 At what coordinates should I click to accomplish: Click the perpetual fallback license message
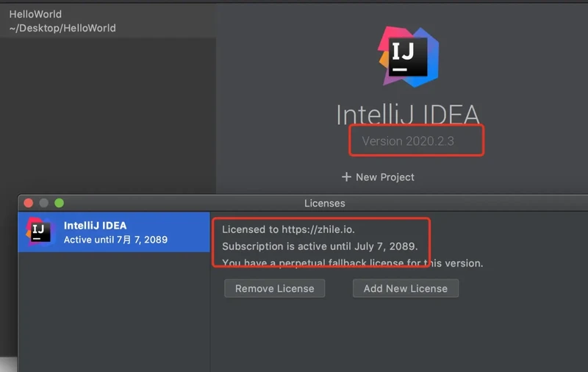[x=352, y=262]
